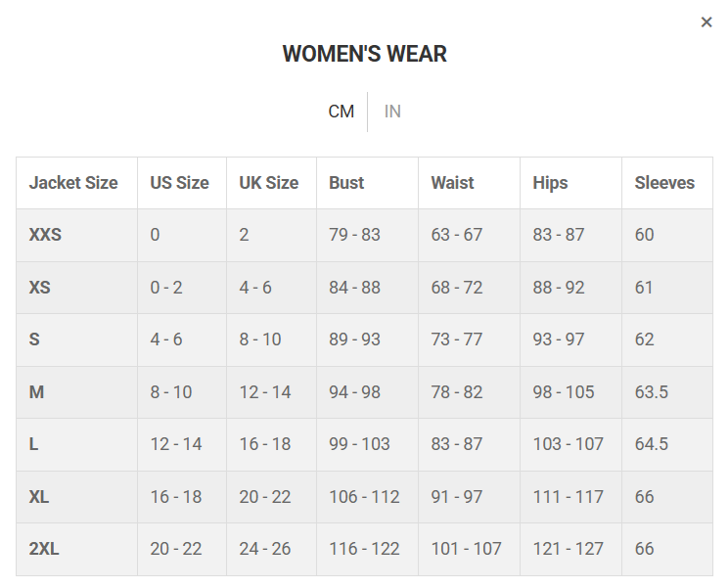
Task: Select the M jacket size row
Action: coord(37,392)
